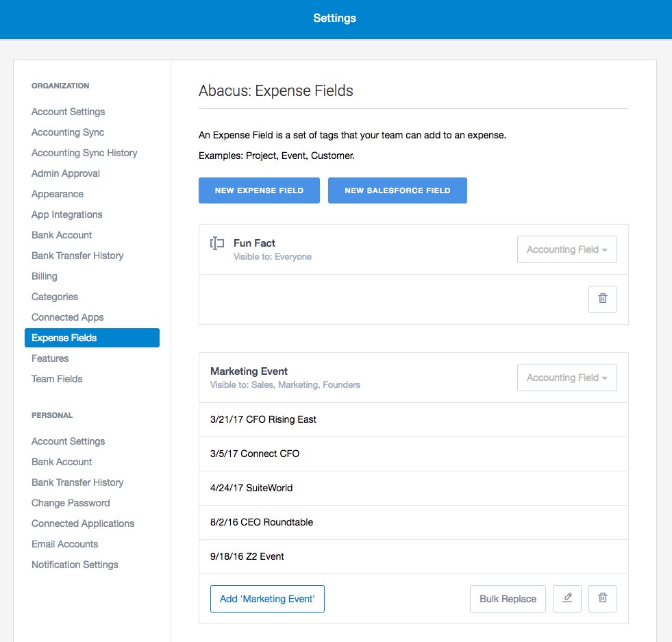Click the text-field icon beside Fun Fact
This screenshot has height=642, width=672.
tap(217, 243)
